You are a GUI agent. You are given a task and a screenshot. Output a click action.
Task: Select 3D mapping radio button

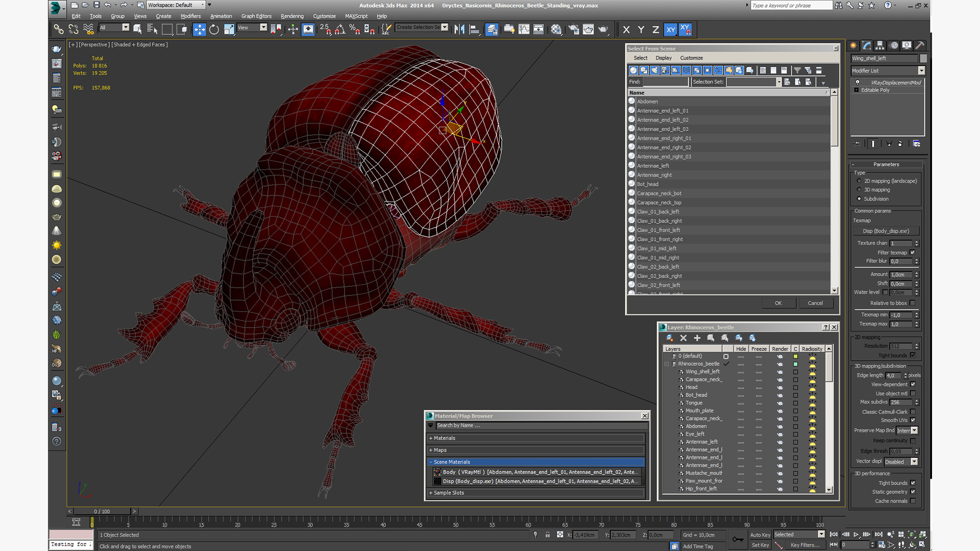click(x=859, y=189)
